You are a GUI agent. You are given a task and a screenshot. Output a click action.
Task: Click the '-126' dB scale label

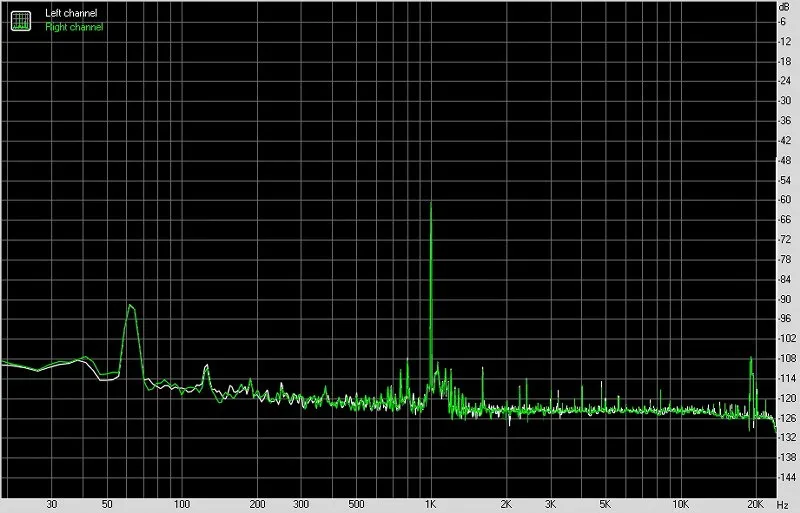786,418
